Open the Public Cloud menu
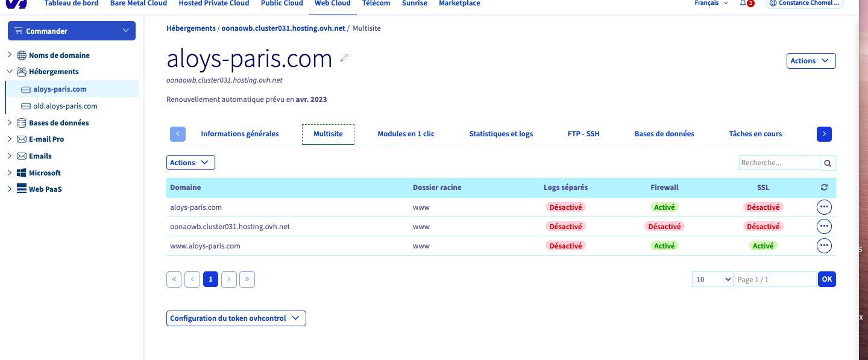Image resolution: width=868 pixels, height=360 pixels. [x=281, y=4]
